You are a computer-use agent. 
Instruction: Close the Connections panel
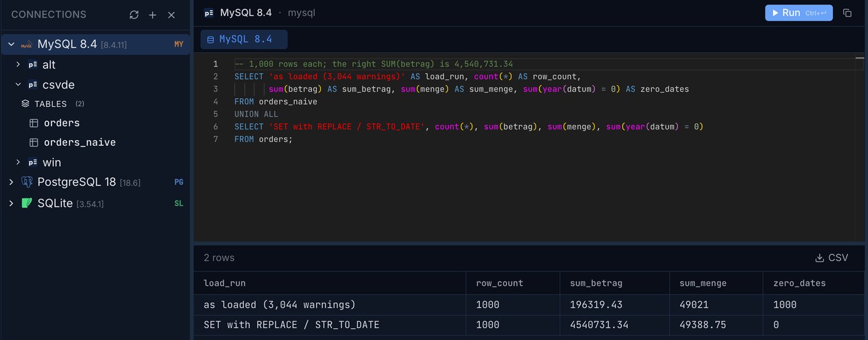[x=171, y=14]
